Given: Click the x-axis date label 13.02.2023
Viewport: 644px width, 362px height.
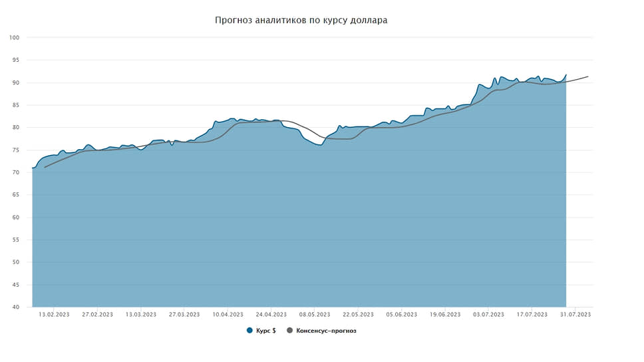Looking at the screenshot, I should tap(54, 314).
